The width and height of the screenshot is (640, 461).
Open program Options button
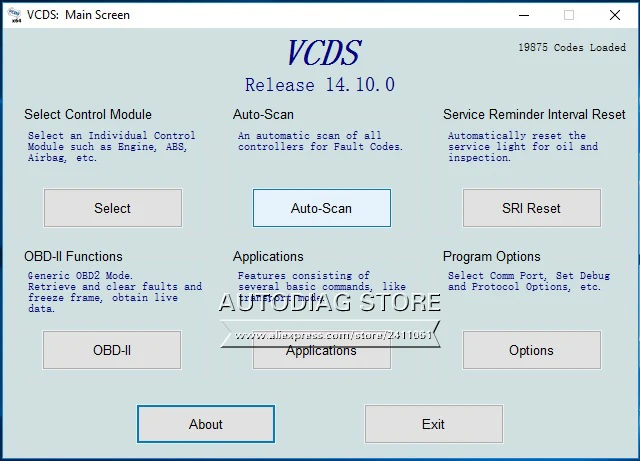531,350
